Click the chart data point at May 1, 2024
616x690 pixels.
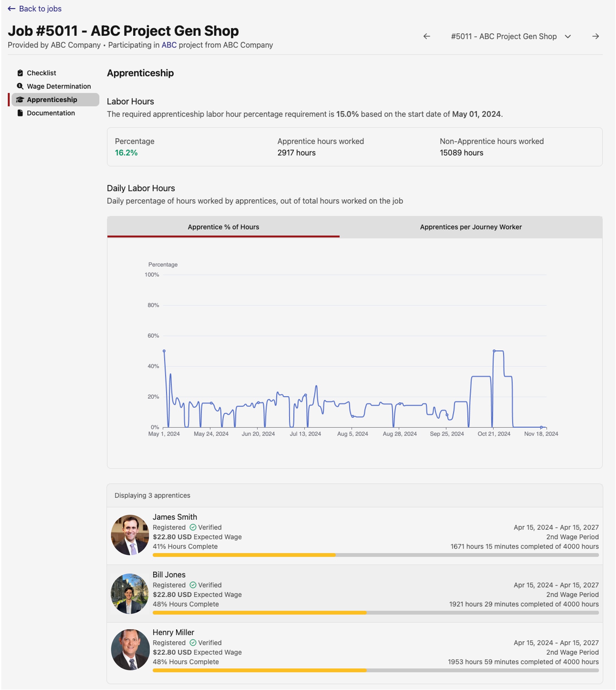tap(164, 351)
